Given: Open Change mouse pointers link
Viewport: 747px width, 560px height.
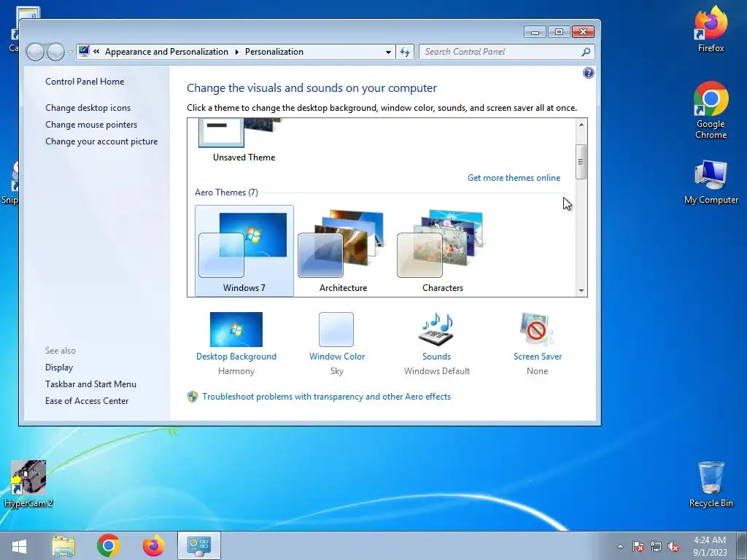Looking at the screenshot, I should (x=91, y=124).
